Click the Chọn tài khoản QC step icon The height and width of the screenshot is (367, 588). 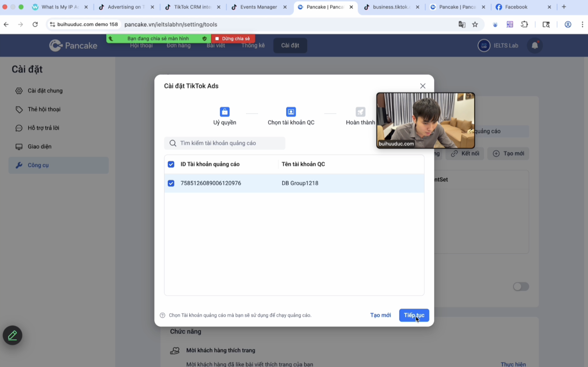click(291, 112)
